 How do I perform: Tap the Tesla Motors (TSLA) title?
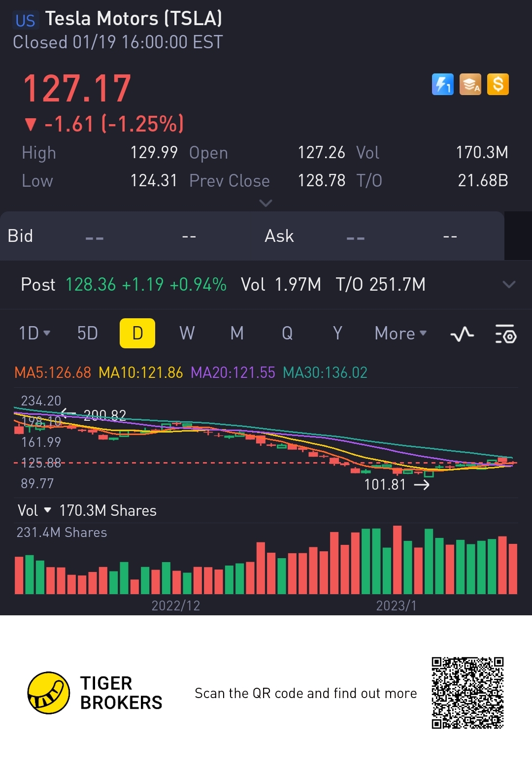[133, 19]
